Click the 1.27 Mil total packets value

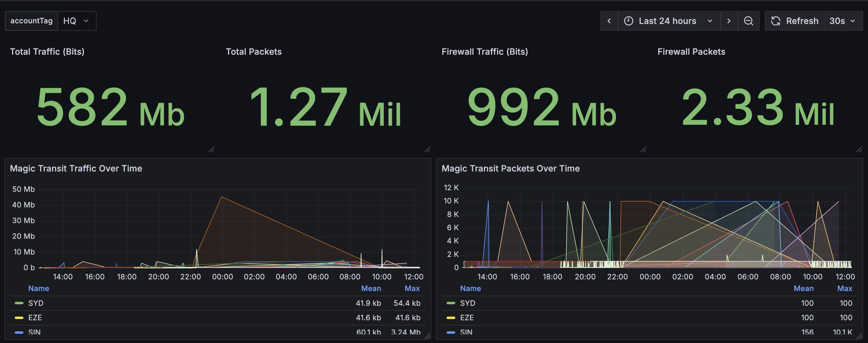click(x=325, y=107)
